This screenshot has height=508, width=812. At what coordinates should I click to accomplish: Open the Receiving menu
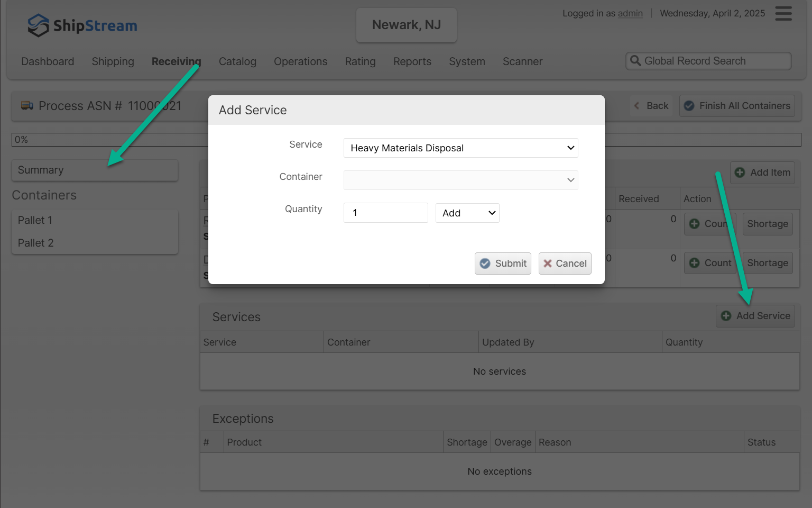click(176, 61)
